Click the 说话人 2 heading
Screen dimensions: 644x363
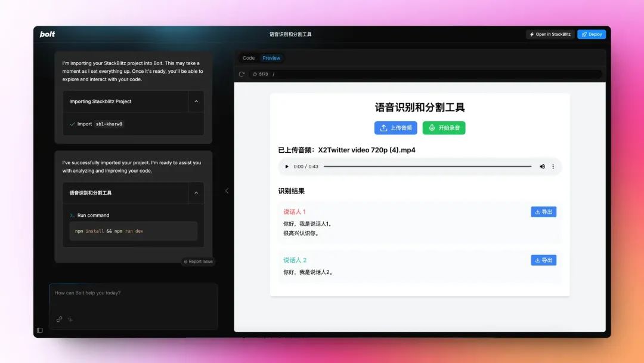tap(295, 260)
